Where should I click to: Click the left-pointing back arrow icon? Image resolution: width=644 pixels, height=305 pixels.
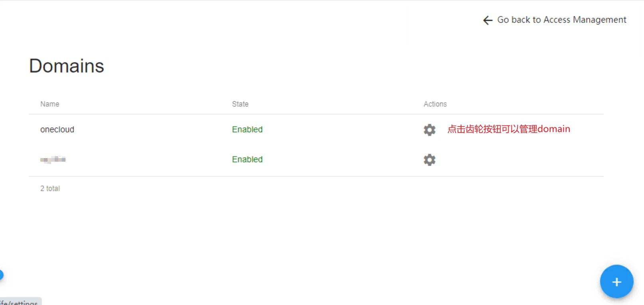(x=487, y=20)
